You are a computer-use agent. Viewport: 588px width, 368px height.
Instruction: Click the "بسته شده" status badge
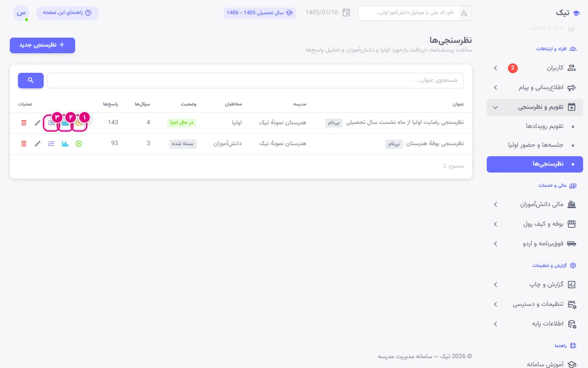[x=183, y=144]
